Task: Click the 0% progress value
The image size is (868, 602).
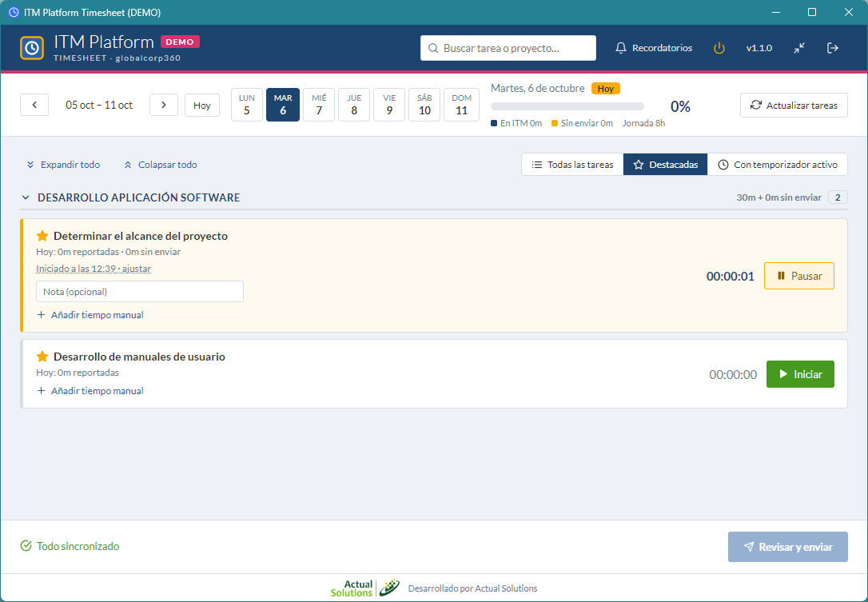Action: click(680, 107)
